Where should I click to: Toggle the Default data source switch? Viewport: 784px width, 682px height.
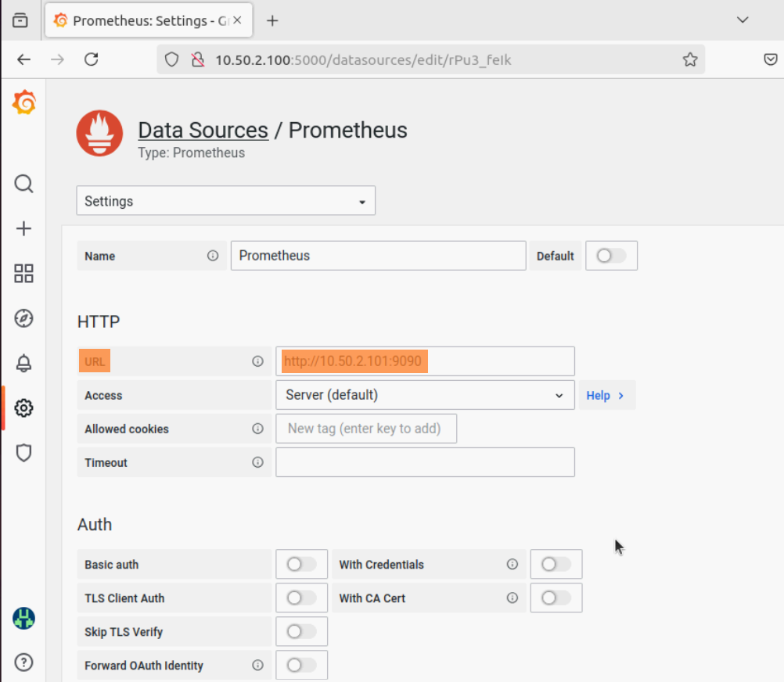tap(611, 256)
